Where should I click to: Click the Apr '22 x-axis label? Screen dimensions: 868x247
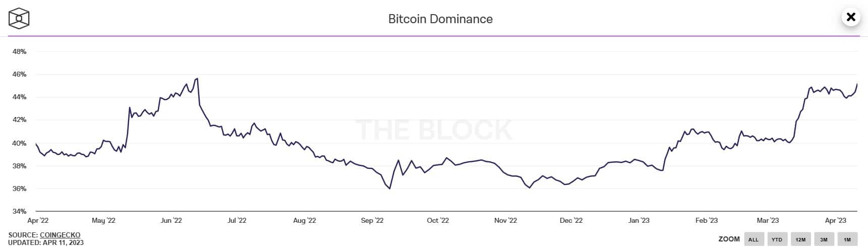pos(38,220)
